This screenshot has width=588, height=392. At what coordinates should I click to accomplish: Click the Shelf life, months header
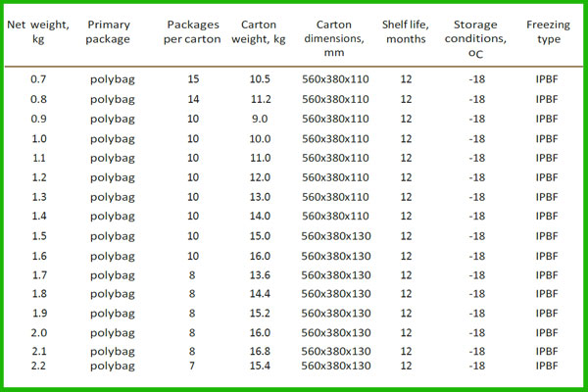click(x=406, y=31)
